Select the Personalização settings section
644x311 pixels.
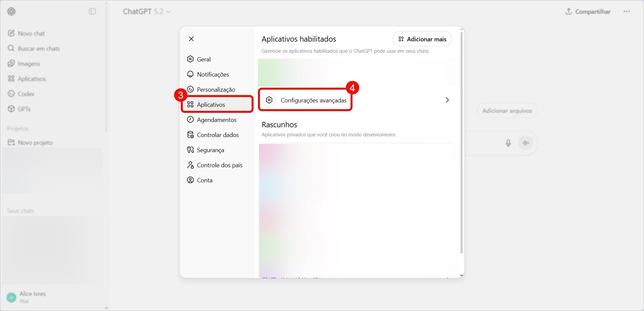click(x=216, y=90)
